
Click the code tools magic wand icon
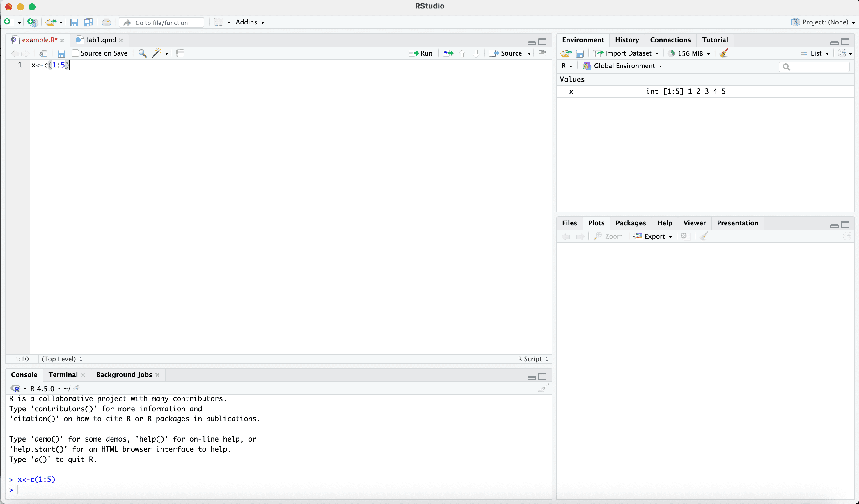[x=157, y=53]
